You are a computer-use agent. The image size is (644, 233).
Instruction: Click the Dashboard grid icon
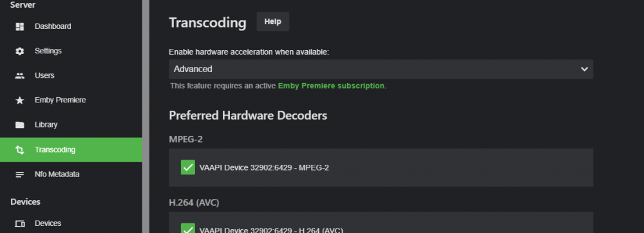point(20,26)
